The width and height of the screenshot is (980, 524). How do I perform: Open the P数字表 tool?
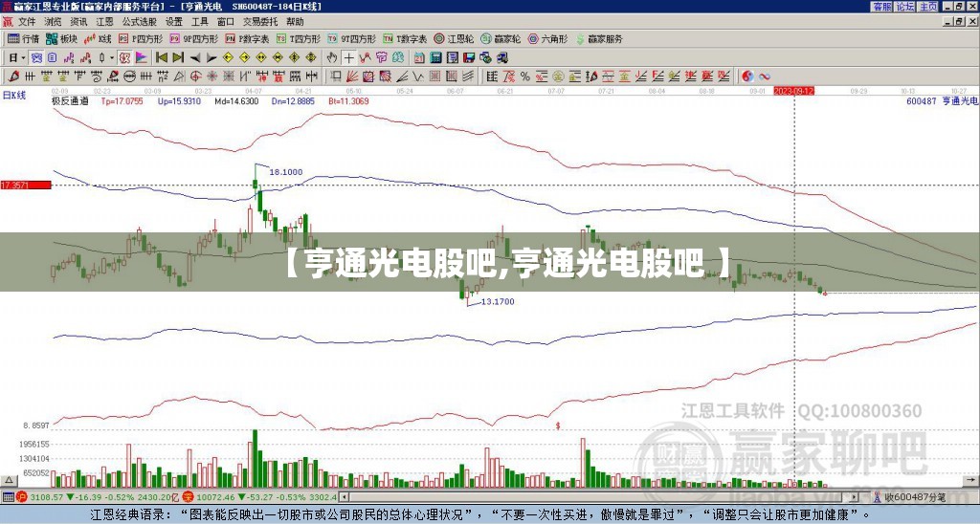[x=248, y=38]
